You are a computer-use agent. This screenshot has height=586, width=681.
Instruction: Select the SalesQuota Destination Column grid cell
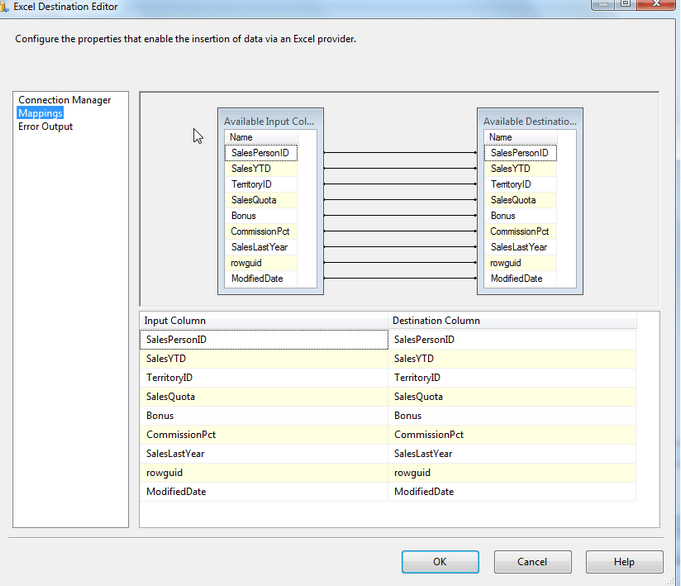tap(512, 397)
